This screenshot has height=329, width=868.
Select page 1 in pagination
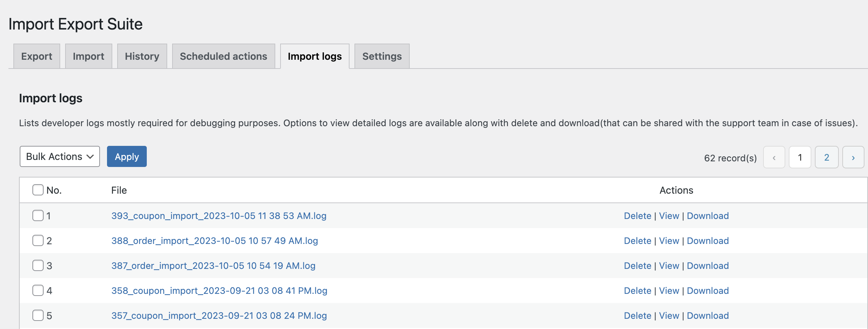(x=800, y=157)
